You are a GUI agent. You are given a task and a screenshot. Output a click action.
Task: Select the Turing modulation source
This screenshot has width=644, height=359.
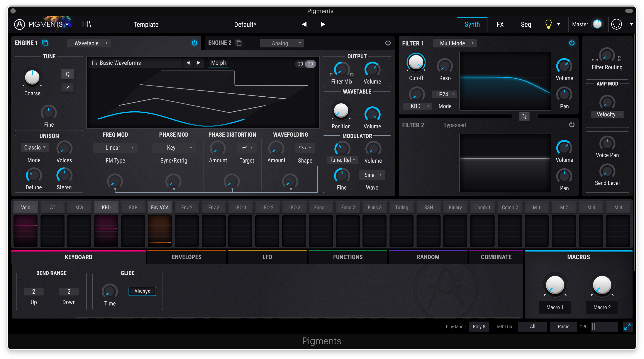click(x=402, y=208)
